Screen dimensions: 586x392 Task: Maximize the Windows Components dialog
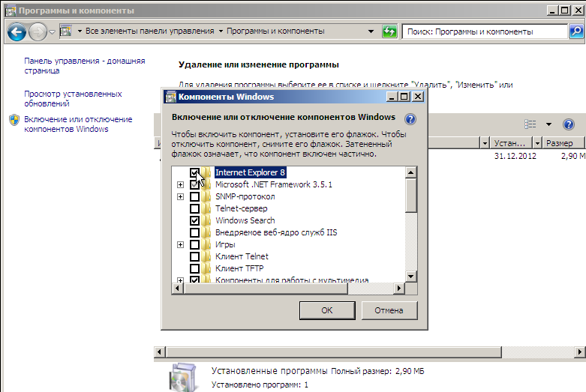404,97
